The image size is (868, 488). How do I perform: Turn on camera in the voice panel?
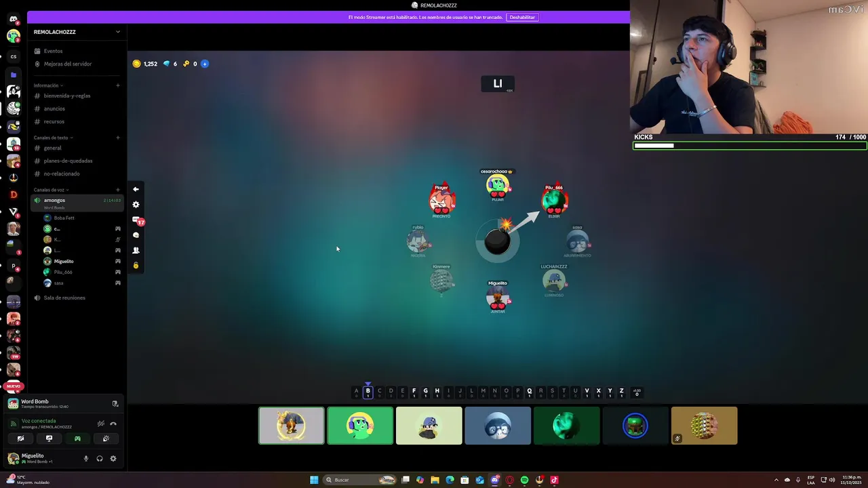tap(20, 439)
